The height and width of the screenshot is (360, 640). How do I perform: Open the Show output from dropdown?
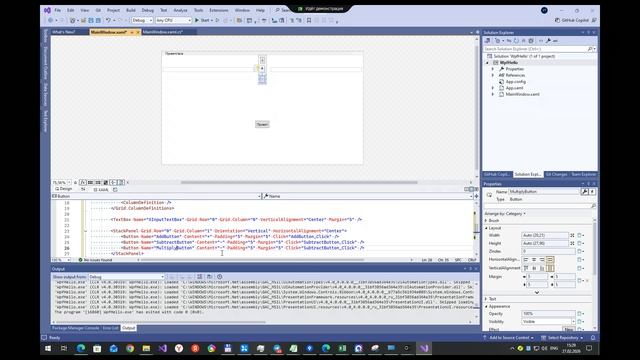tap(126, 277)
